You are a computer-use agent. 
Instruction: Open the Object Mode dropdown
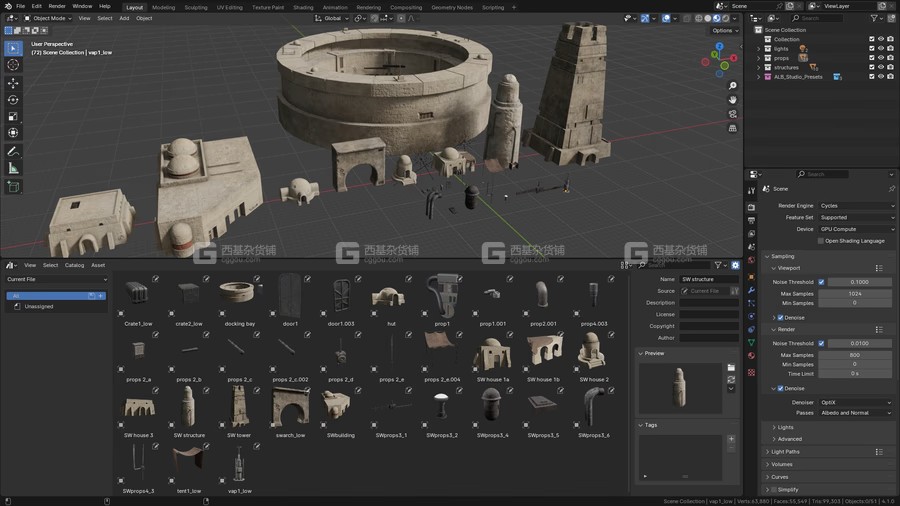[50, 18]
